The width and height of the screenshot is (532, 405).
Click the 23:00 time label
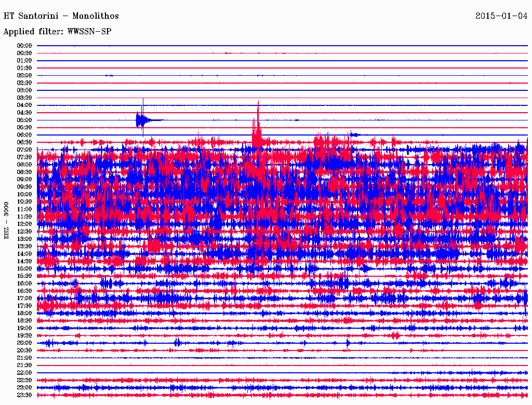coord(24,388)
